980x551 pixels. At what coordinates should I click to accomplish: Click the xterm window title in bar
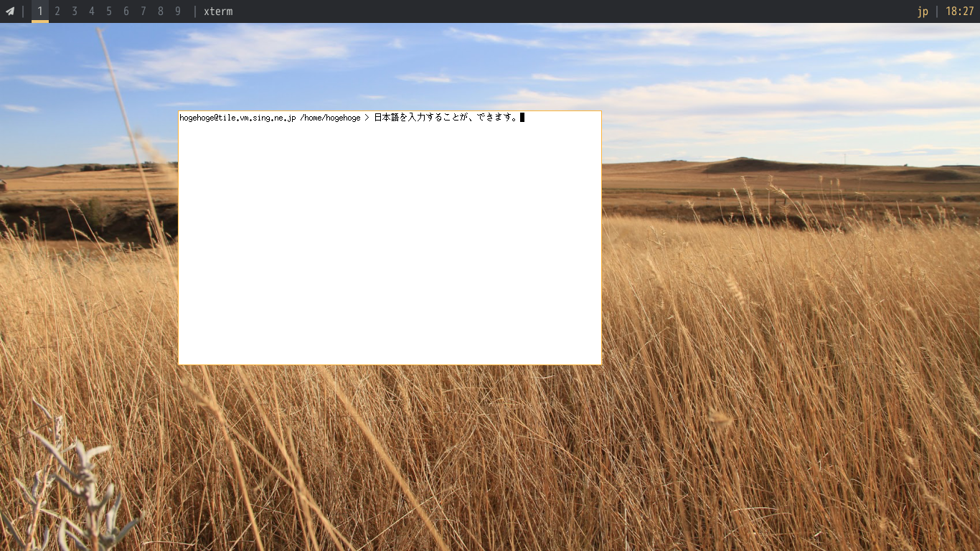(218, 11)
